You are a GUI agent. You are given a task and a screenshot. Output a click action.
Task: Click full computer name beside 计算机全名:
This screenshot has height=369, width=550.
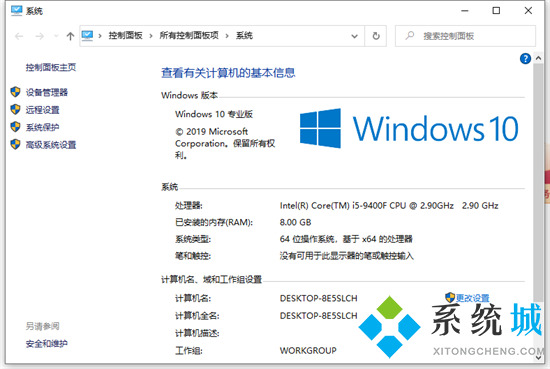318,316
